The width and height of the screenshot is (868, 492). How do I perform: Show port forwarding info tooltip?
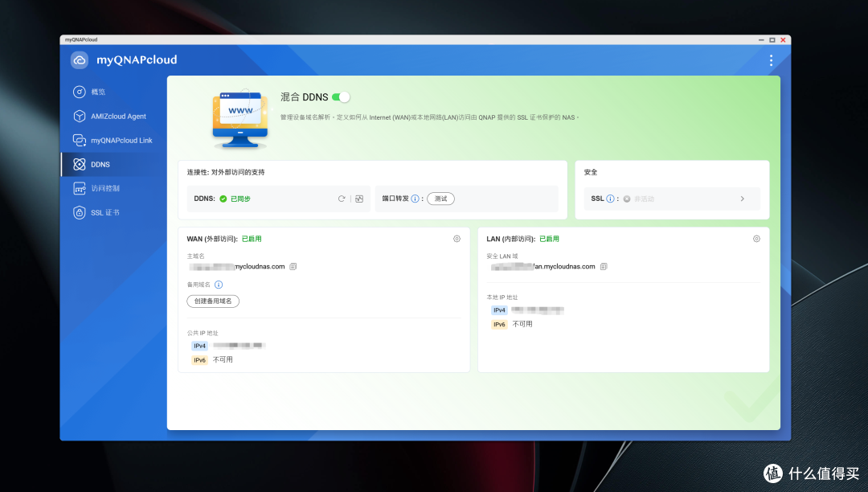tap(416, 199)
